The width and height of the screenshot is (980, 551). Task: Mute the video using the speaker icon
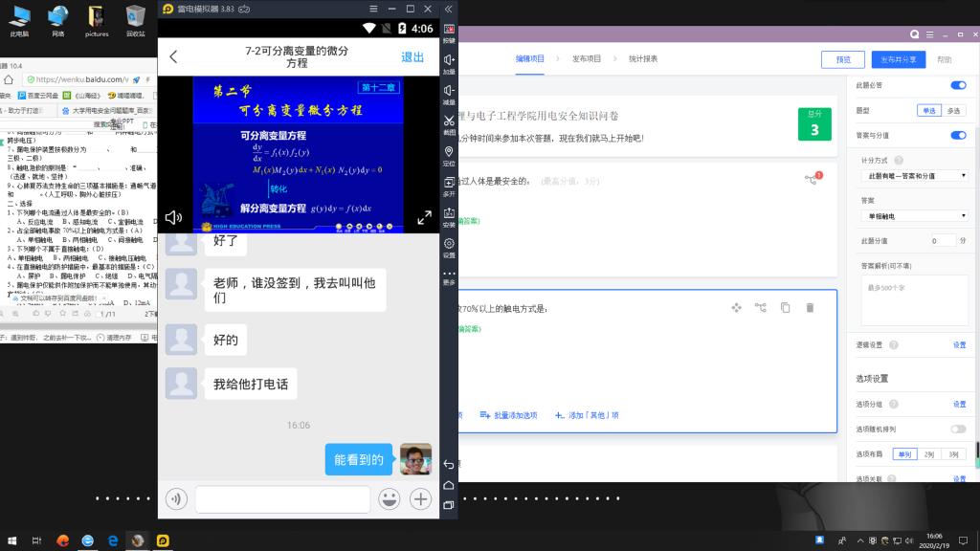(x=173, y=217)
